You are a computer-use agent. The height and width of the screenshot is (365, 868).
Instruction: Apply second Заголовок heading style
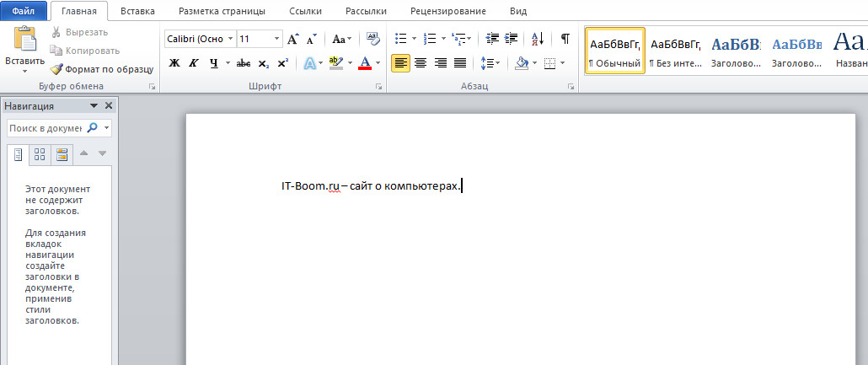[797, 51]
